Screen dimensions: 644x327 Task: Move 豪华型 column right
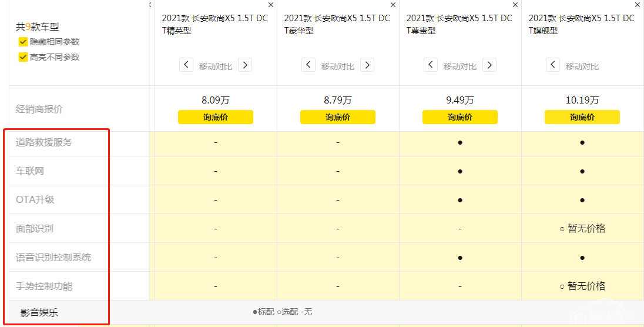click(x=367, y=65)
